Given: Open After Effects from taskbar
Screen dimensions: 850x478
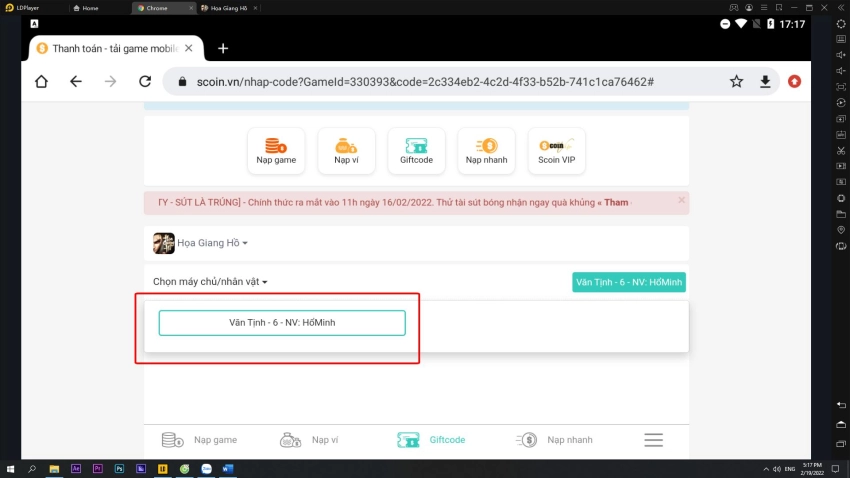Looking at the screenshot, I should [76, 469].
